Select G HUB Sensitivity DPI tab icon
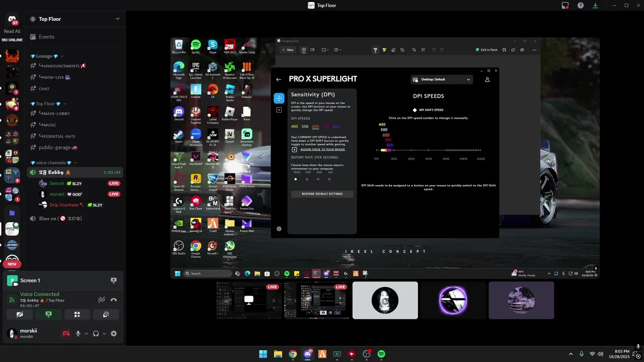This screenshot has width=644, height=362. point(279,98)
